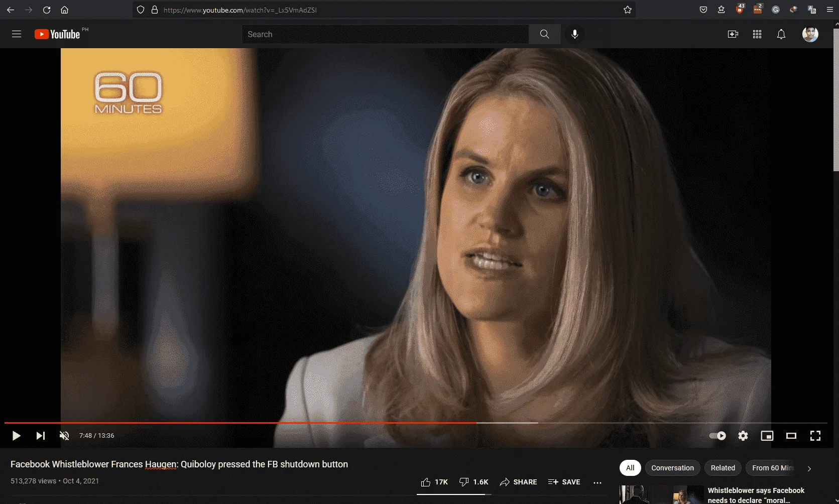
Task: Click the video title about Frances Haugen
Action: (x=179, y=464)
